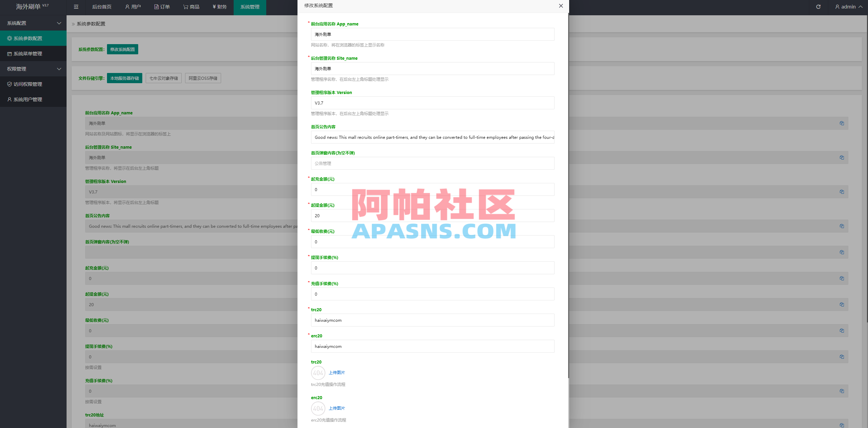The image size is (868, 428).
Task: Open the admin account dropdown
Action: tap(848, 6)
